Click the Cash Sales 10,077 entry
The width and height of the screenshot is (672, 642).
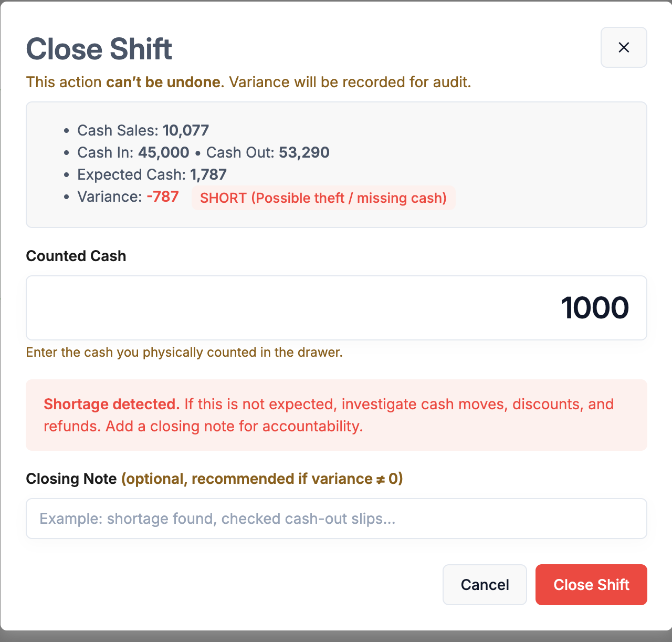pyautogui.click(x=143, y=130)
